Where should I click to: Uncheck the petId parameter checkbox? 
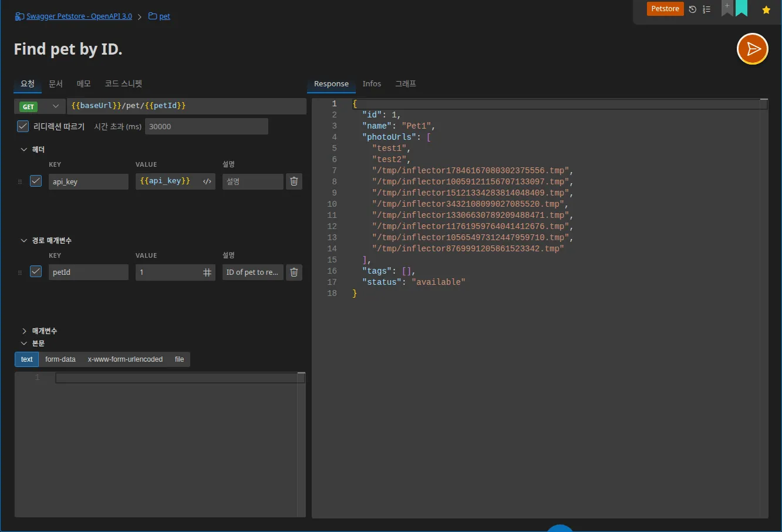click(36, 271)
